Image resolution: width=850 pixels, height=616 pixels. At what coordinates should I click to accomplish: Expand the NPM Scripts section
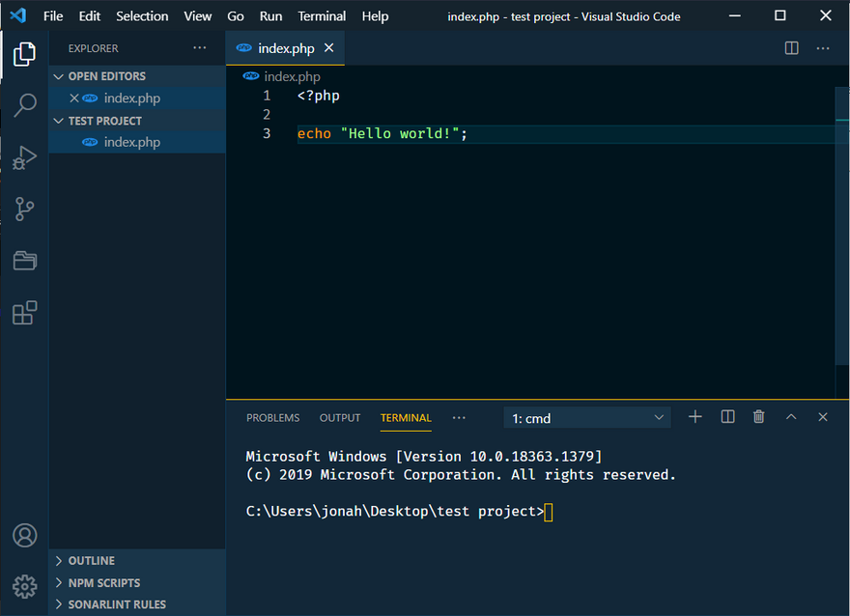point(103,583)
